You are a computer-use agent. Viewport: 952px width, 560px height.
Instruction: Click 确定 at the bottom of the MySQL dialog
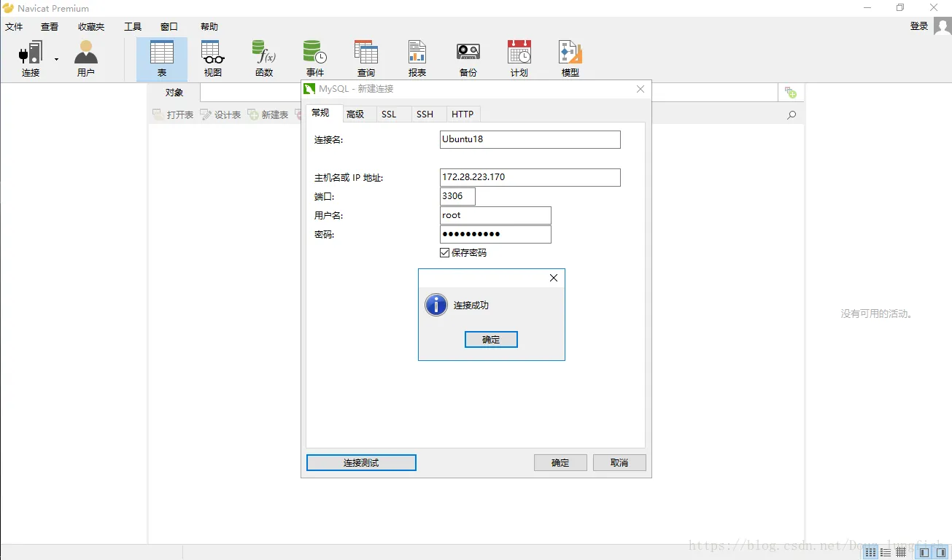(560, 463)
